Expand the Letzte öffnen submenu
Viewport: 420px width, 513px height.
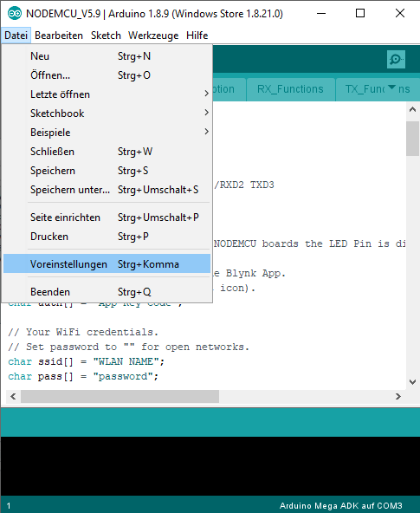coord(107,94)
